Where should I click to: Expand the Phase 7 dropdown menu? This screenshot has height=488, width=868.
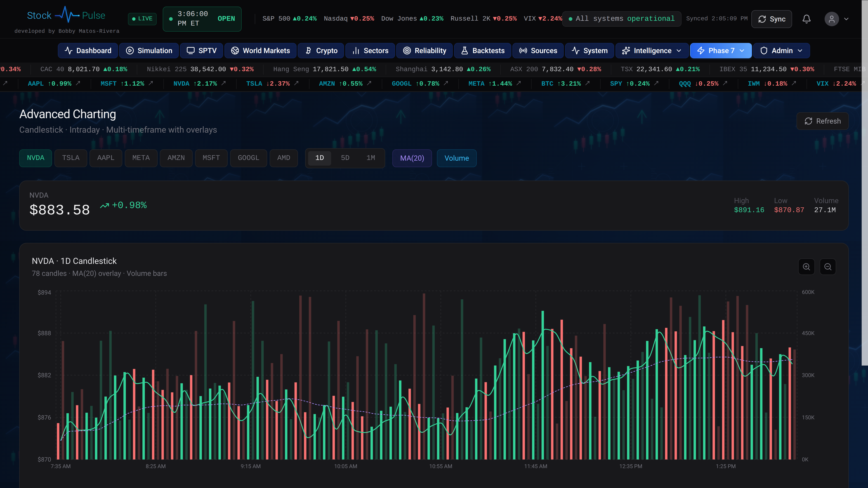click(x=721, y=51)
